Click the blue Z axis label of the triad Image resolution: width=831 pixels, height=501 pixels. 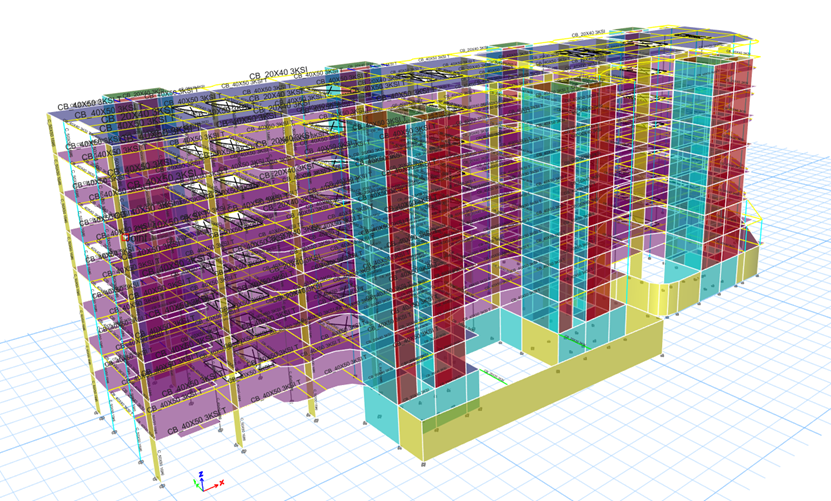click(201, 474)
